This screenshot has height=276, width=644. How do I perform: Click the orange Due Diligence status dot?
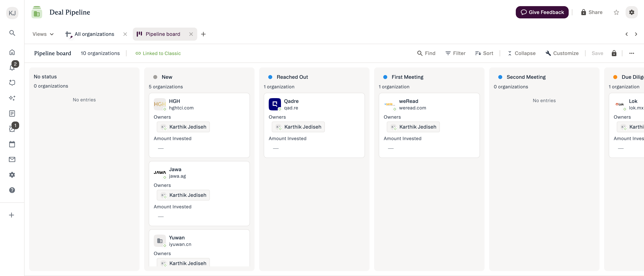pos(615,77)
